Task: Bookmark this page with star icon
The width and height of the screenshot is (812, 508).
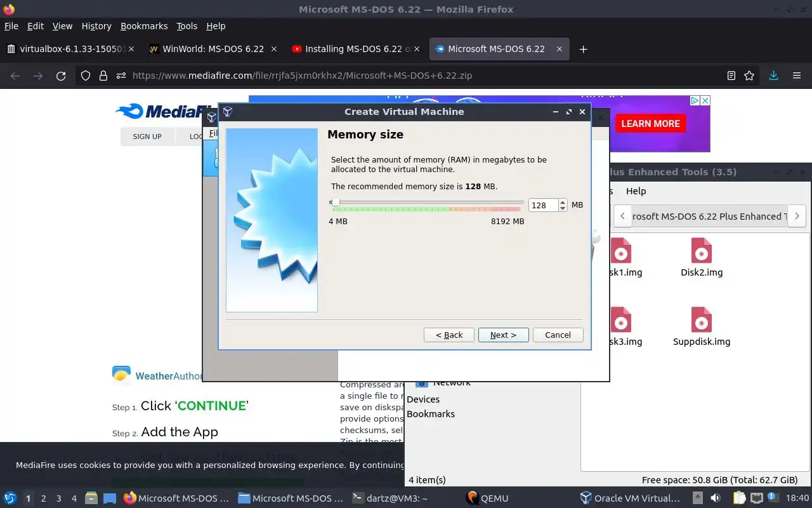Action: point(749,76)
